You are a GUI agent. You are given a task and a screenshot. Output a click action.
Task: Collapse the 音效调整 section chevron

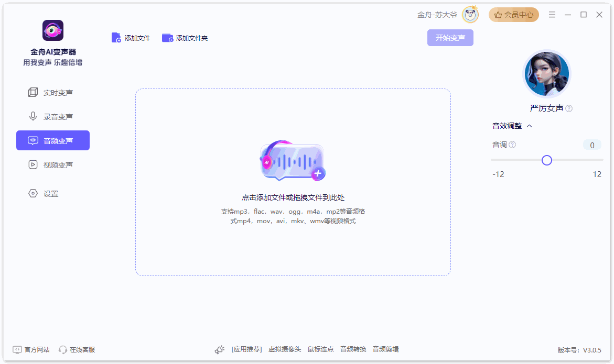[x=530, y=126]
